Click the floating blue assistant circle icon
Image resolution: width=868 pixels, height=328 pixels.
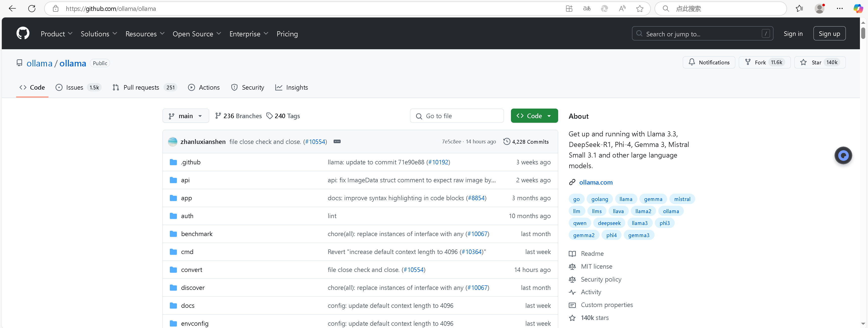(x=843, y=155)
